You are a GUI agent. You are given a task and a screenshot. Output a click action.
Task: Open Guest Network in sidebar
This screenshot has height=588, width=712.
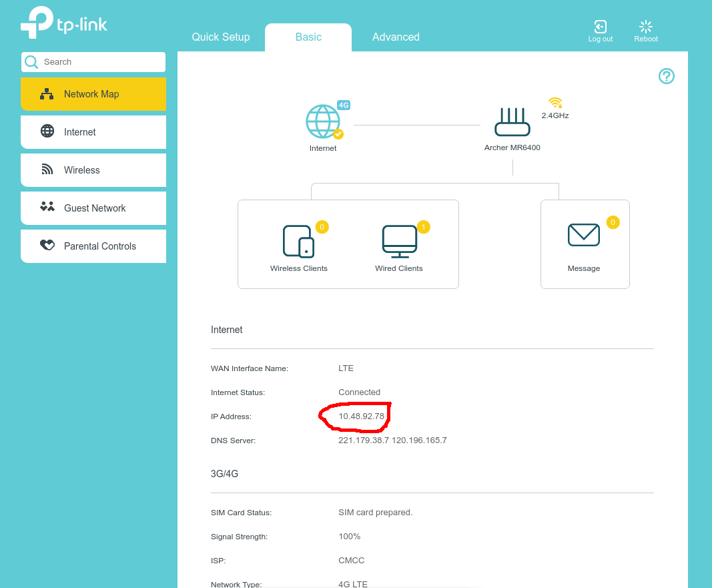pyautogui.click(x=93, y=208)
